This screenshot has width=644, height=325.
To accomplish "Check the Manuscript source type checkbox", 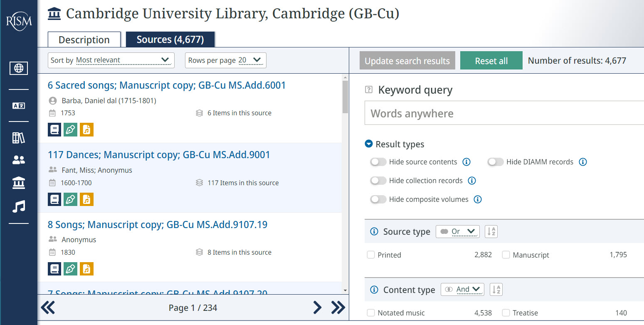I will [x=506, y=255].
